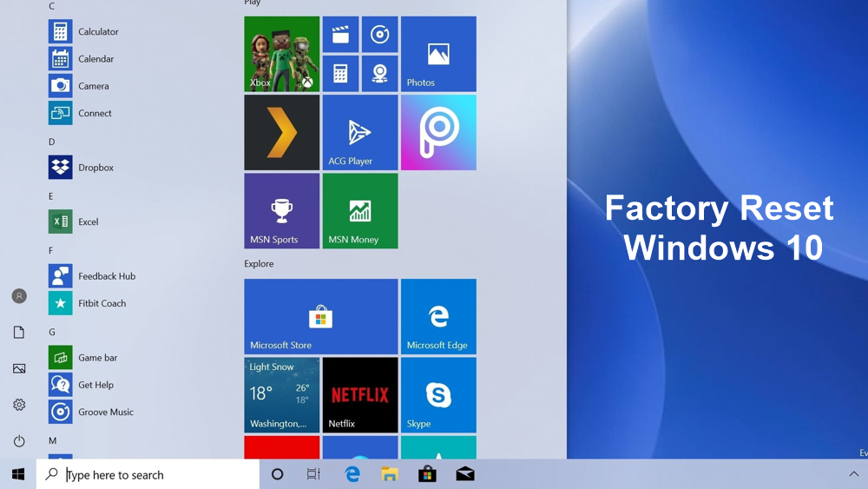Screen dimensions: 868x489
Task: Launch the Camera app
Action: (79, 86)
